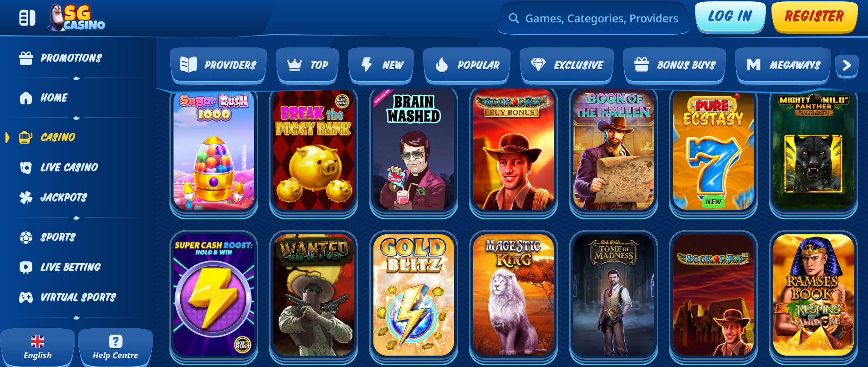
Task: Open Sports soccer ball icon
Action: (x=26, y=237)
